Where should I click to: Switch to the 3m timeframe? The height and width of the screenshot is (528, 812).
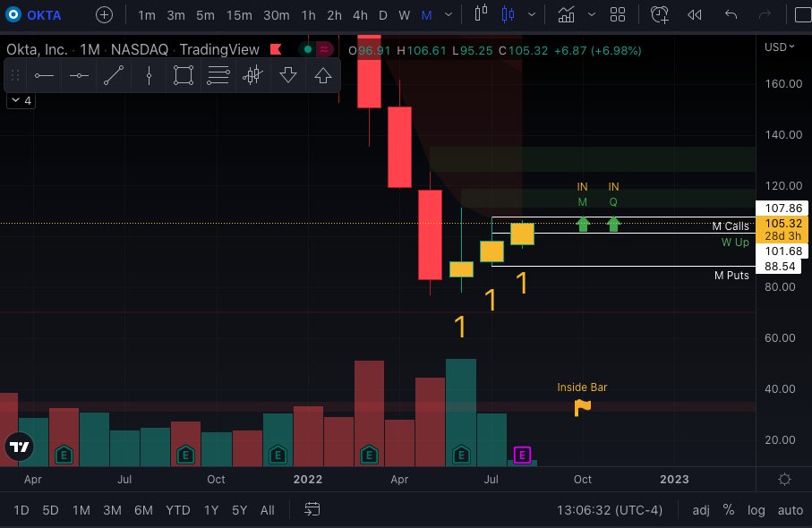(176, 15)
